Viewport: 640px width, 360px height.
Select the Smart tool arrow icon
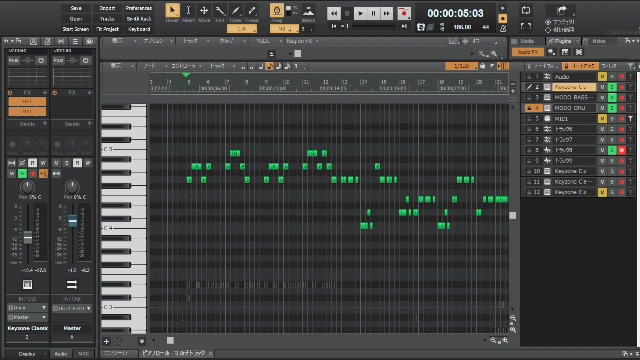[172, 11]
